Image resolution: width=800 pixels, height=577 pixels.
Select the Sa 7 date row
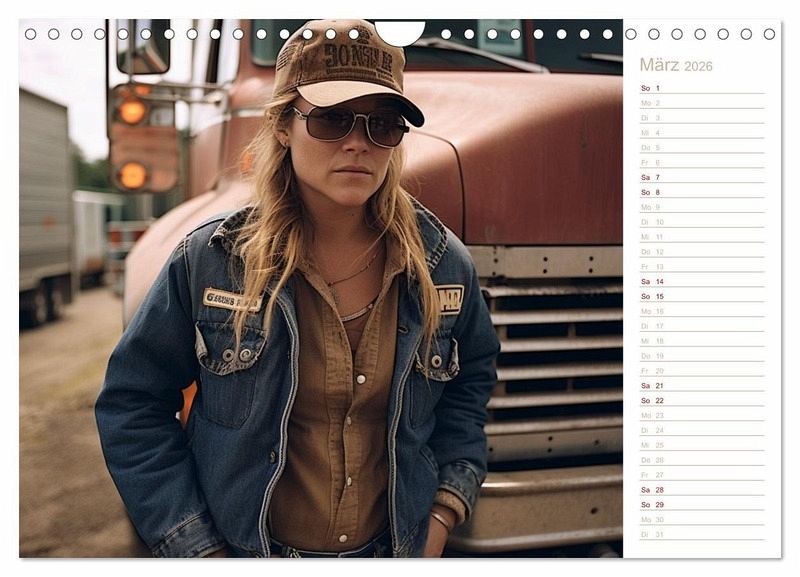(701, 177)
